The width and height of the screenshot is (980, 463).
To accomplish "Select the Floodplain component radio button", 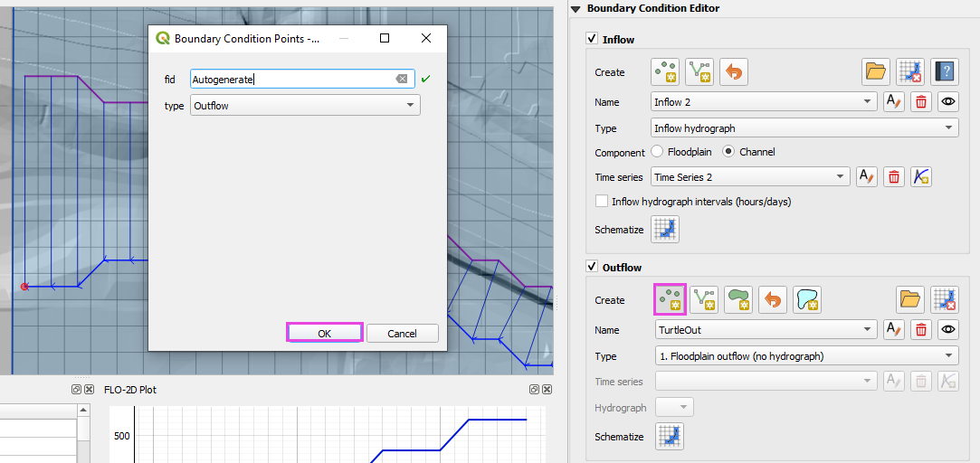I will pos(657,152).
